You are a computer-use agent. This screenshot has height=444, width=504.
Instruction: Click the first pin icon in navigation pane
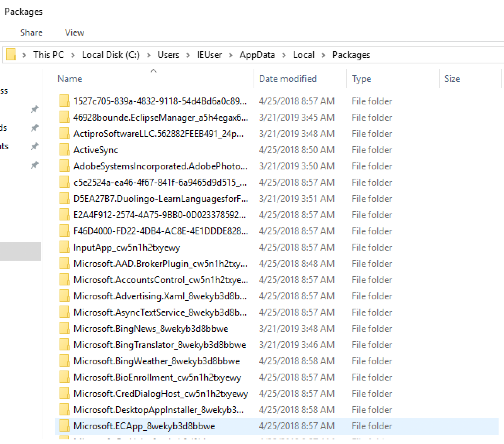[x=35, y=109]
